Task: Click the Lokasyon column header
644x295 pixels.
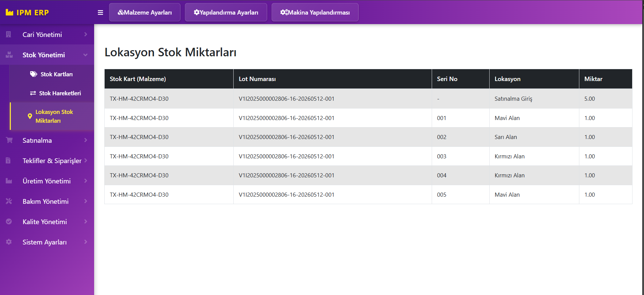Action: pos(534,79)
